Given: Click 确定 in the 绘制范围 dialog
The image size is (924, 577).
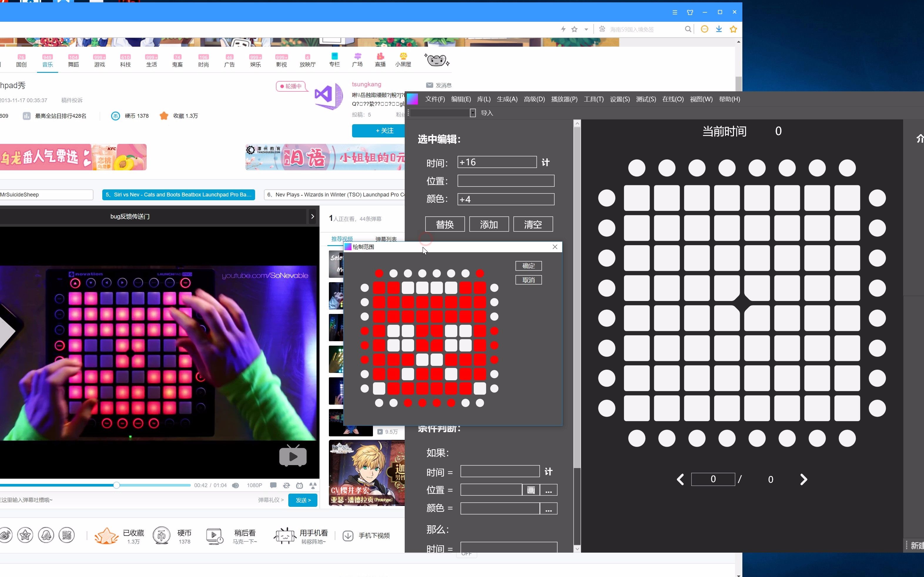Looking at the screenshot, I should [x=528, y=266].
